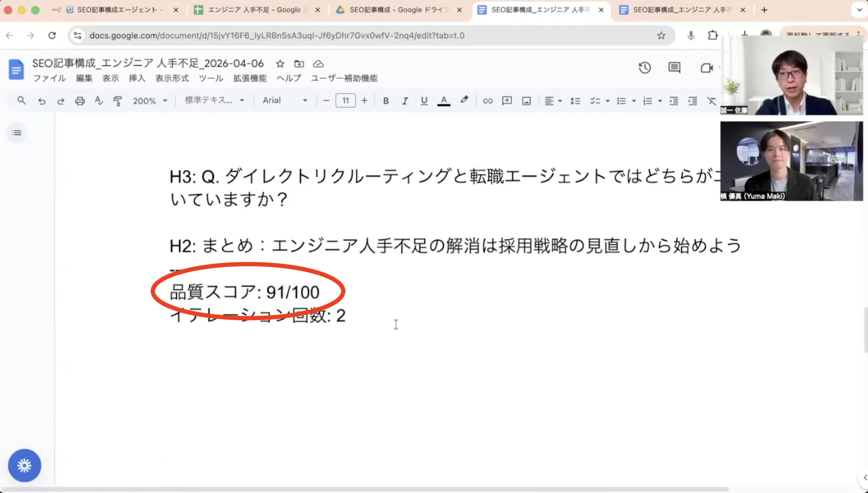The width and height of the screenshot is (868, 493).
Task: Open the text alignment dropdown
Action: click(x=553, y=101)
